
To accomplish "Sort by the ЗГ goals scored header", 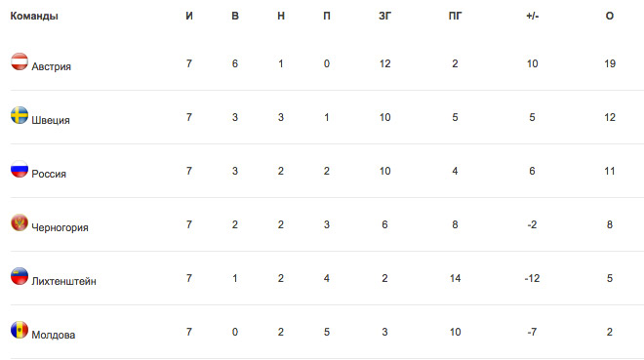I will [384, 16].
